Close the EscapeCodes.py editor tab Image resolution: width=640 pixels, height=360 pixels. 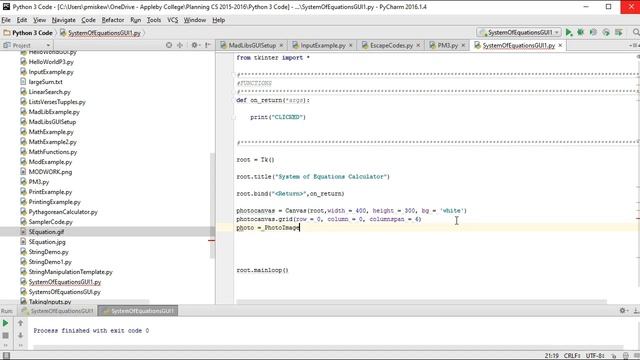[x=418, y=45]
